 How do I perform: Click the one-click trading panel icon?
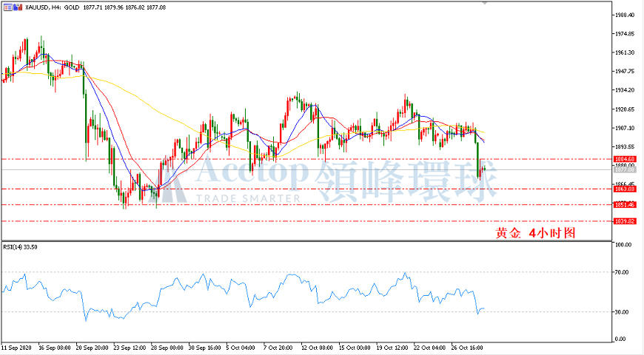tap(8, 7)
